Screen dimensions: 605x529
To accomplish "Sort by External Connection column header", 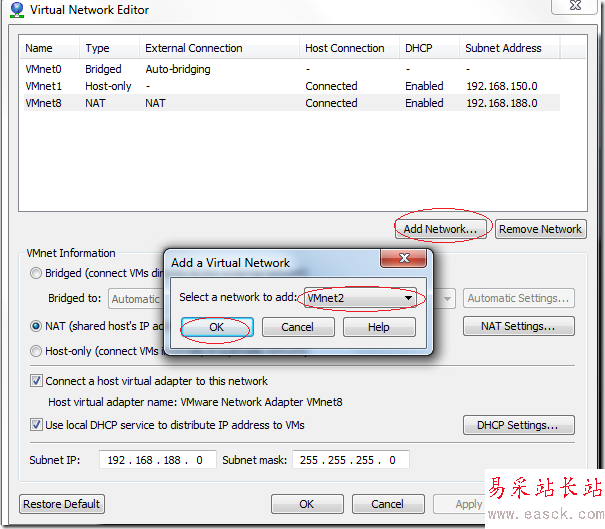I will (219, 48).
